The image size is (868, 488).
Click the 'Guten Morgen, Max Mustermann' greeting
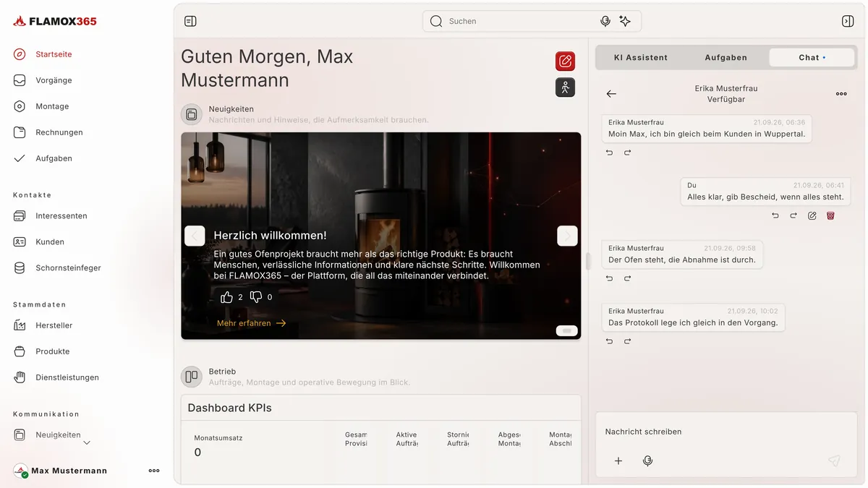tap(267, 68)
